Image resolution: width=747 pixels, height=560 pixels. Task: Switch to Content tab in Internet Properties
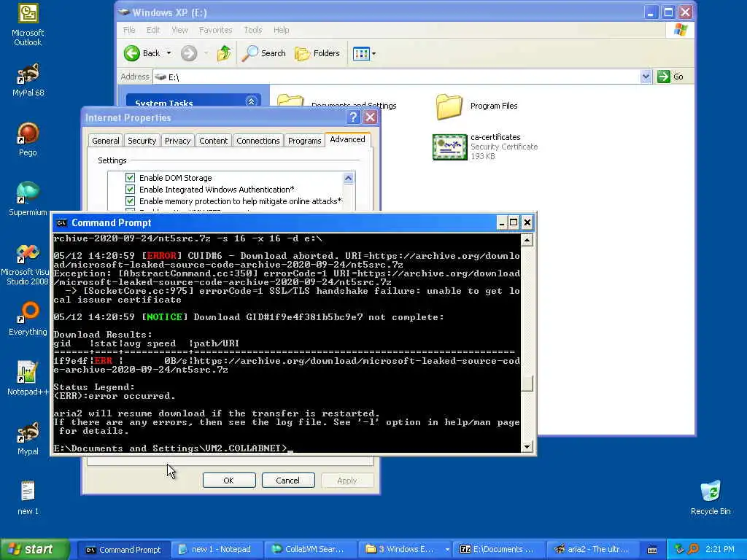pyautogui.click(x=214, y=141)
